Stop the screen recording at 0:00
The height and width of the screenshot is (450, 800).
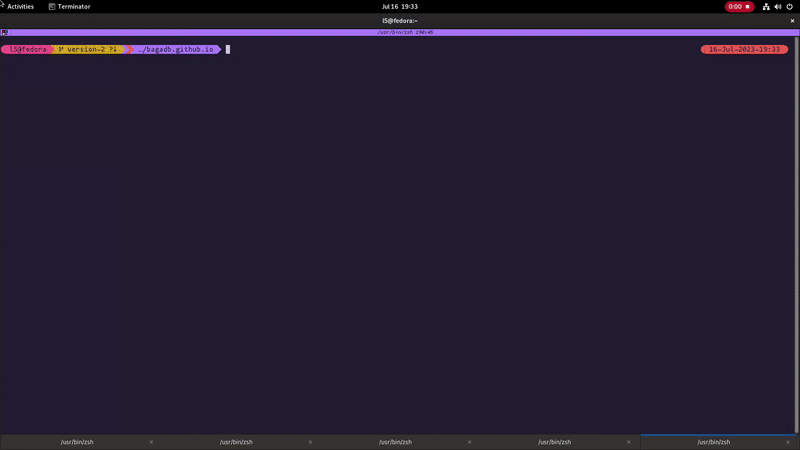pyautogui.click(x=739, y=7)
